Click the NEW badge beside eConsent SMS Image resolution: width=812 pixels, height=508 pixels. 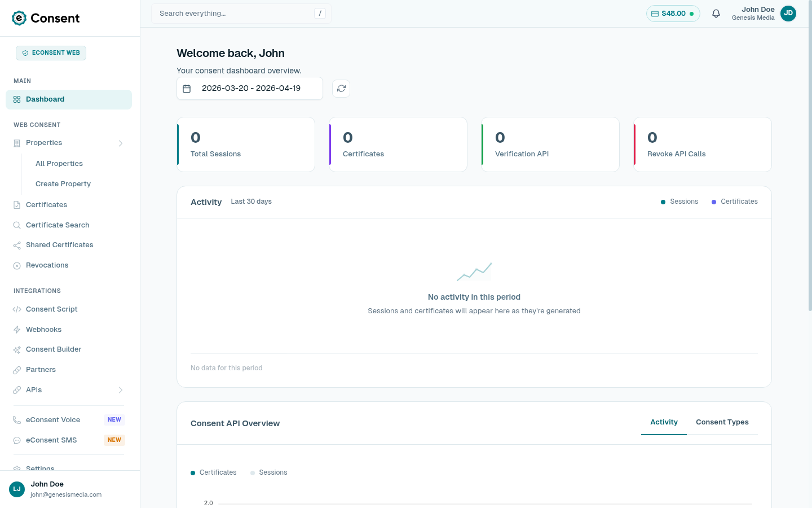[x=114, y=440]
